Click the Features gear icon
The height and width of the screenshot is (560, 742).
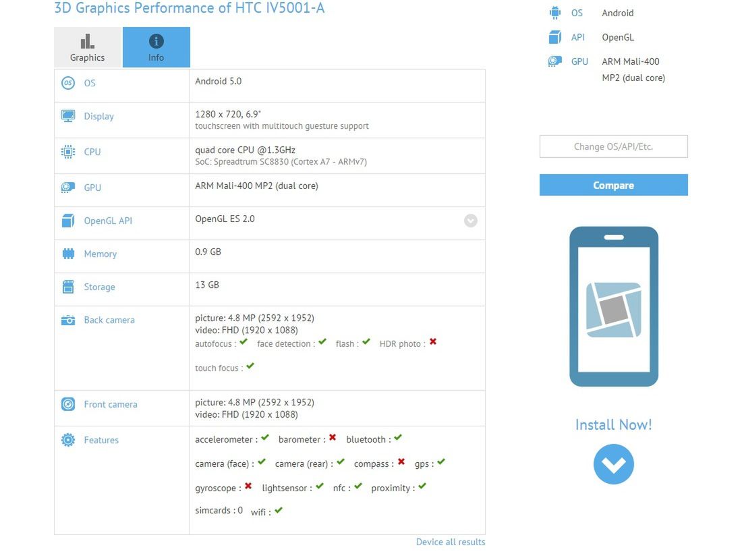68,440
